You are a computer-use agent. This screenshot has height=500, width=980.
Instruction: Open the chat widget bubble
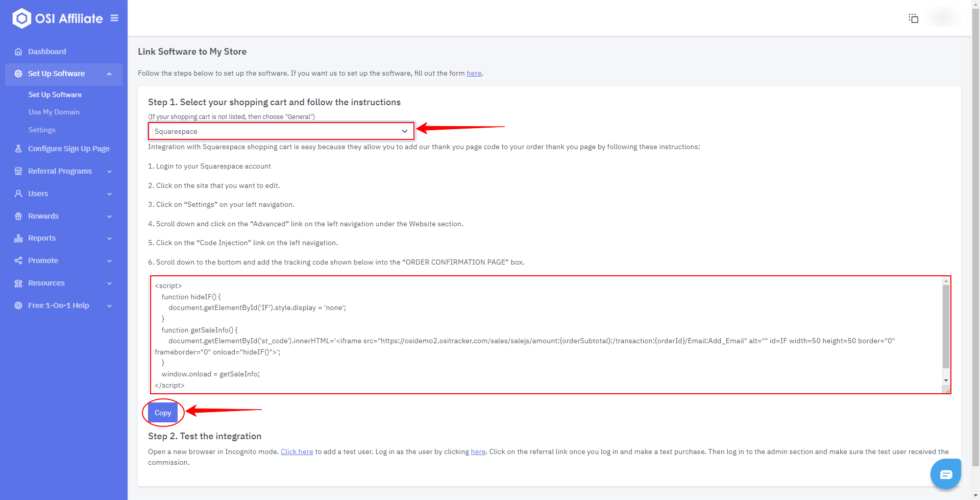[x=946, y=474]
